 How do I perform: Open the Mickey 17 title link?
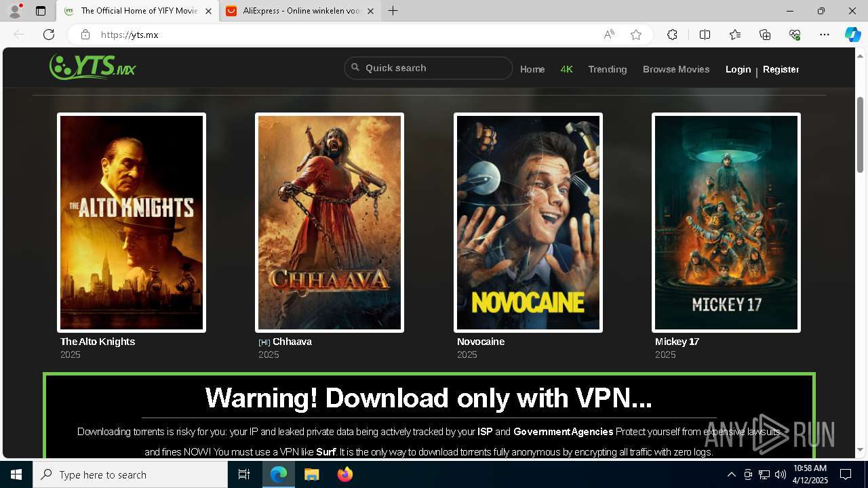pyautogui.click(x=677, y=342)
